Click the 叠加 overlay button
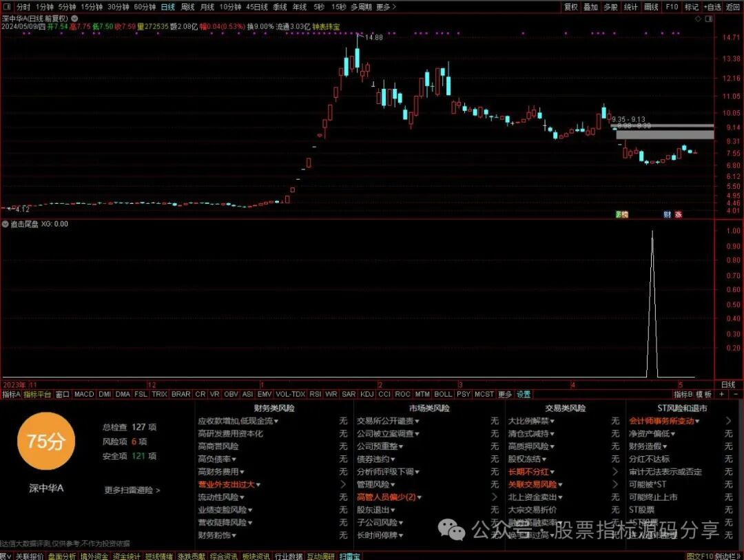The width and height of the screenshot is (744, 560). [x=591, y=7]
